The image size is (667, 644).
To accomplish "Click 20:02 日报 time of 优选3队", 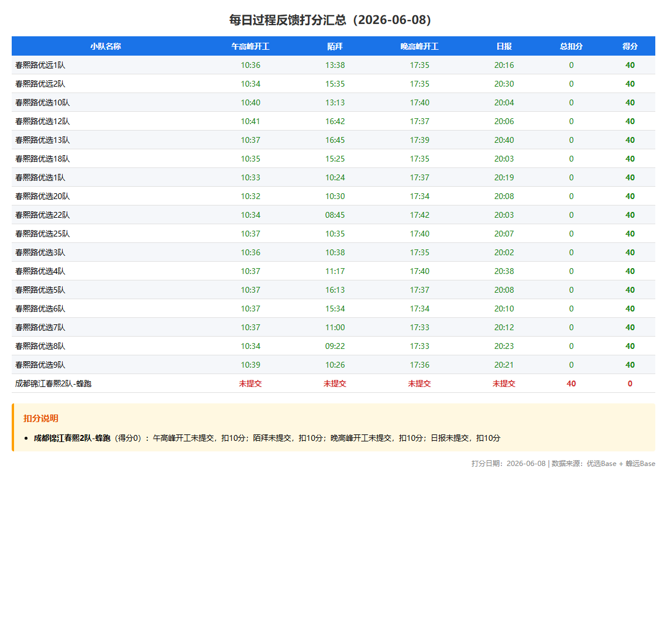I will click(x=504, y=252).
